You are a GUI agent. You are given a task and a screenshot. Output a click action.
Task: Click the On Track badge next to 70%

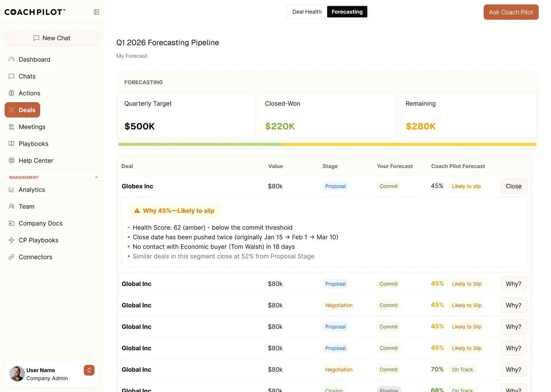462,369
